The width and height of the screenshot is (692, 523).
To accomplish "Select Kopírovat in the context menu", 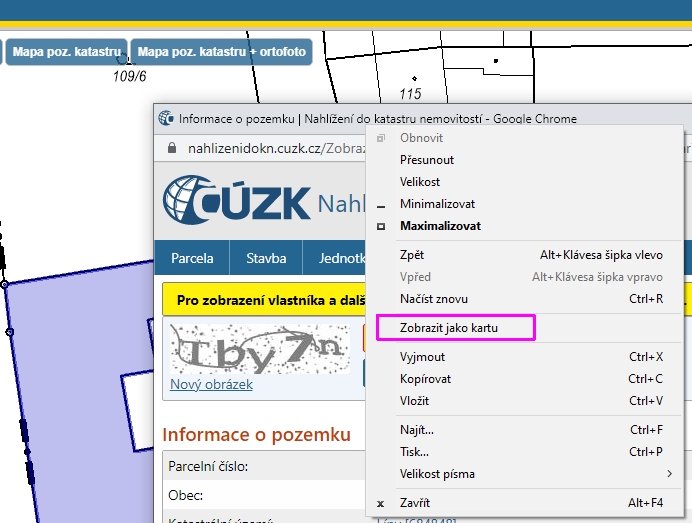I will (426, 379).
